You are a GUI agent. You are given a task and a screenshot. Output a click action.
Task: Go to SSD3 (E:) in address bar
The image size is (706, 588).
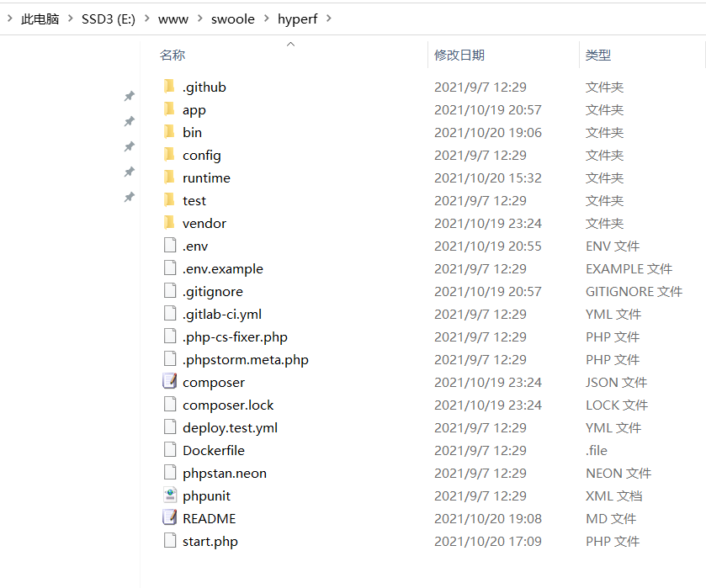tap(108, 19)
